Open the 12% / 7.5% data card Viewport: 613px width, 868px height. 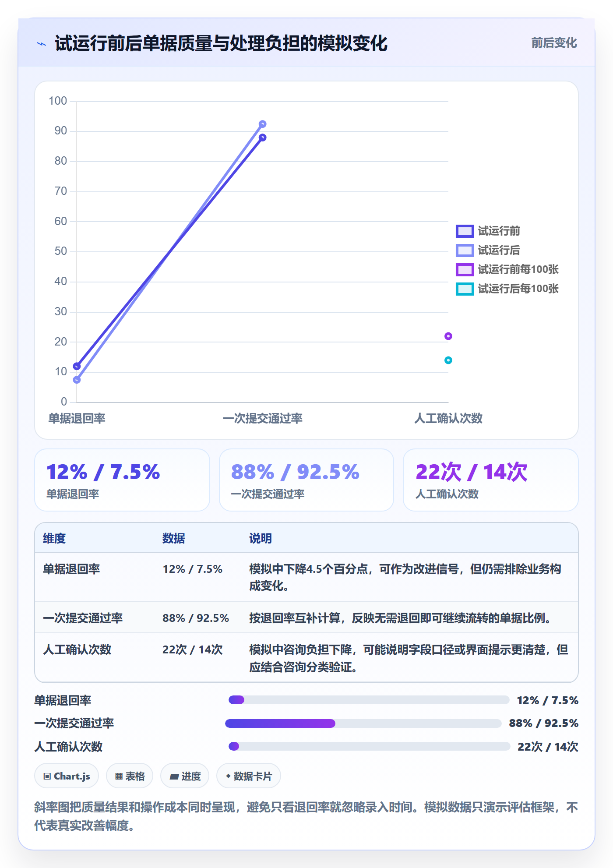(x=122, y=480)
